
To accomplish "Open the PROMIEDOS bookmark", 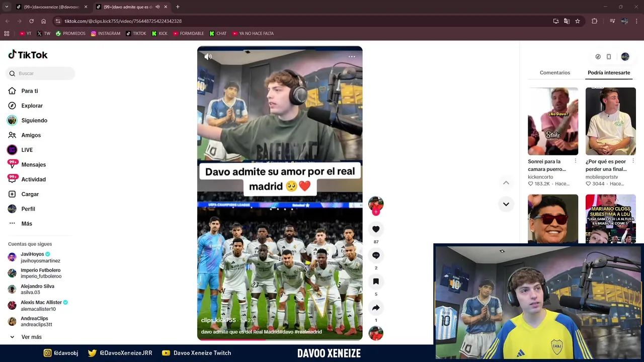I will click(71, 34).
